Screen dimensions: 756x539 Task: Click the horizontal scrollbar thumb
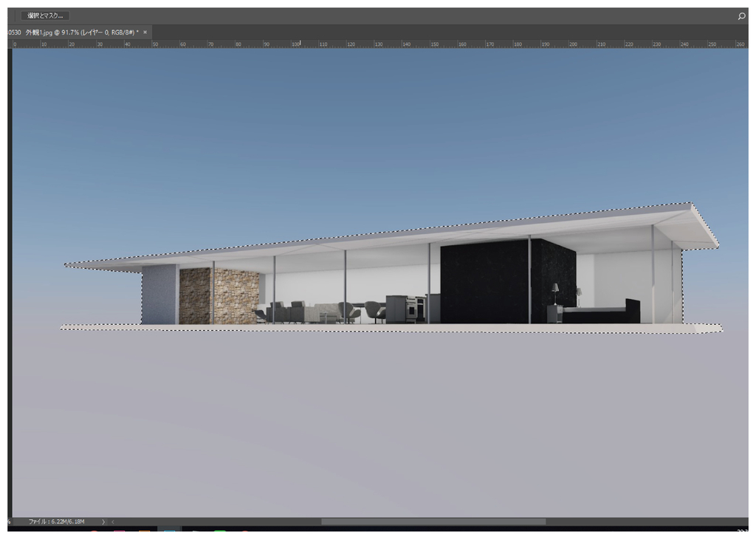(433, 521)
